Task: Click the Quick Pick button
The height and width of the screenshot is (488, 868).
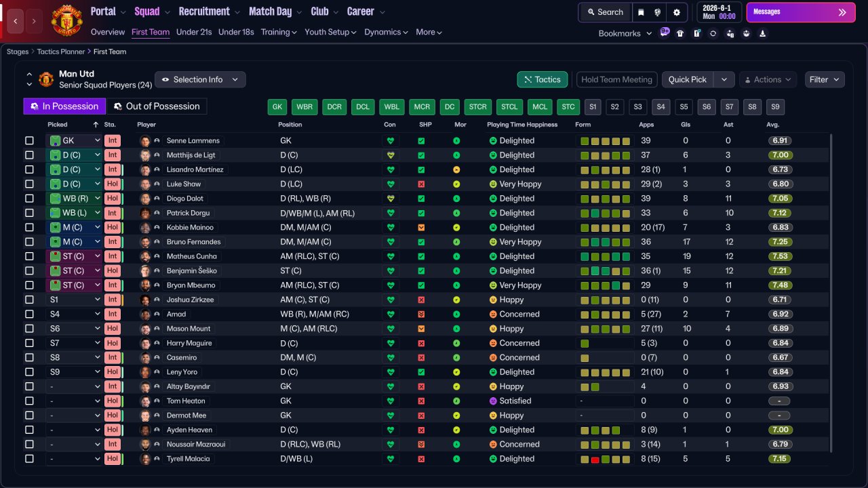Action: [688, 79]
